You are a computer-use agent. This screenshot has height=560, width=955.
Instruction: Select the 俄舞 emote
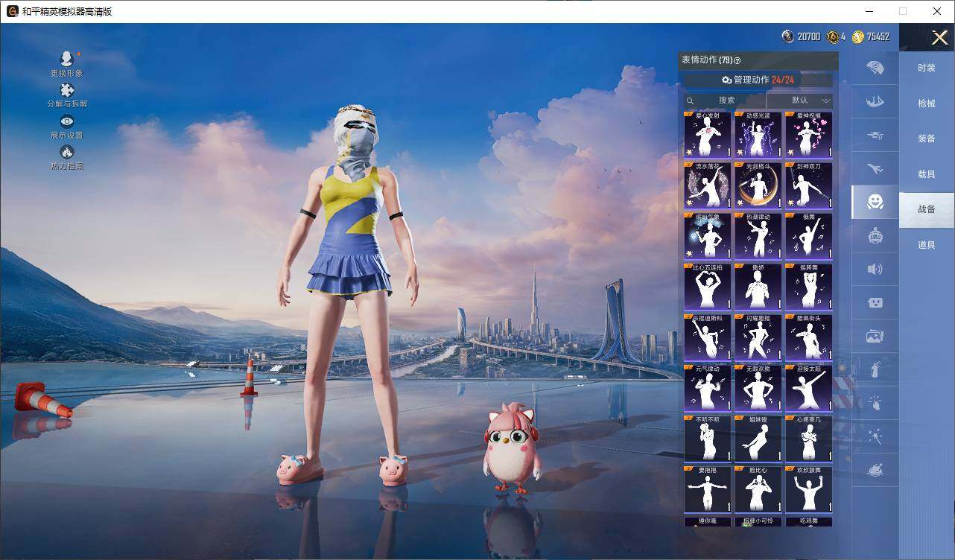(x=808, y=236)
